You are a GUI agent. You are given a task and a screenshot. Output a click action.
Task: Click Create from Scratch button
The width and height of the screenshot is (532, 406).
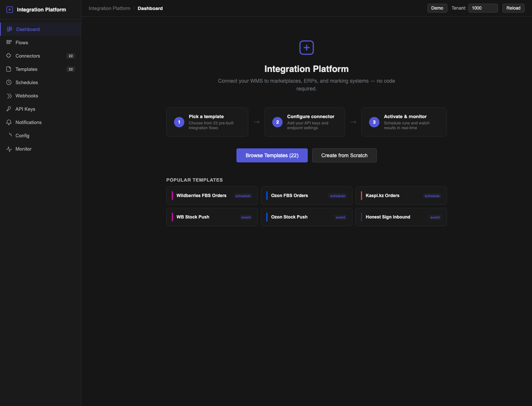click(344, 155)
